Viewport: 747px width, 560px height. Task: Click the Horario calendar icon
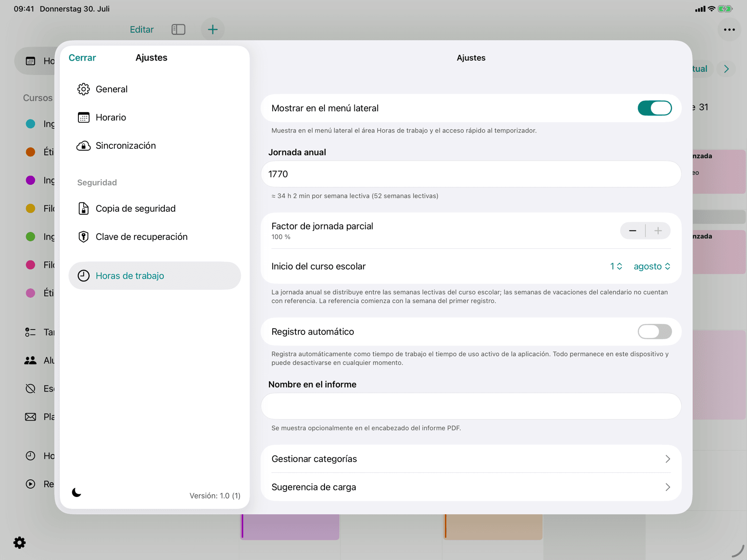click(84, 118)
